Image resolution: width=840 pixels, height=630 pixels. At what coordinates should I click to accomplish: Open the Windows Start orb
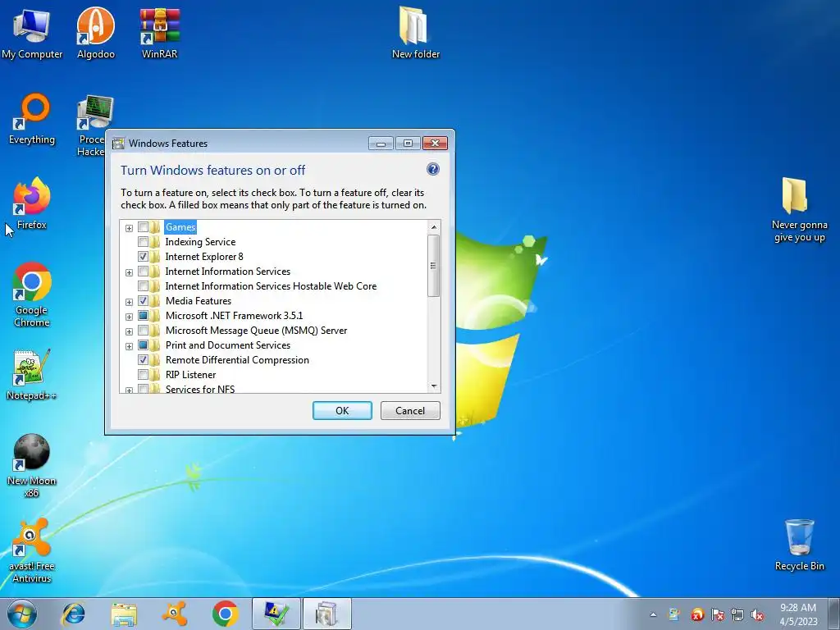point(22,614)
